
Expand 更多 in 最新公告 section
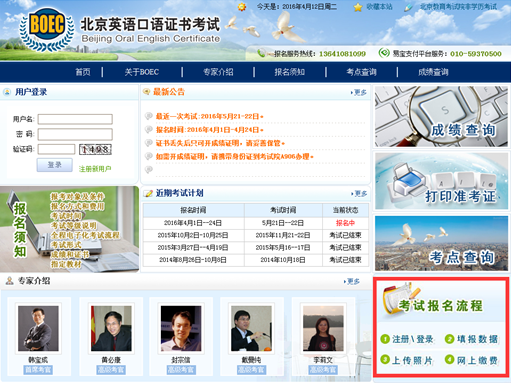coord(359,92)
